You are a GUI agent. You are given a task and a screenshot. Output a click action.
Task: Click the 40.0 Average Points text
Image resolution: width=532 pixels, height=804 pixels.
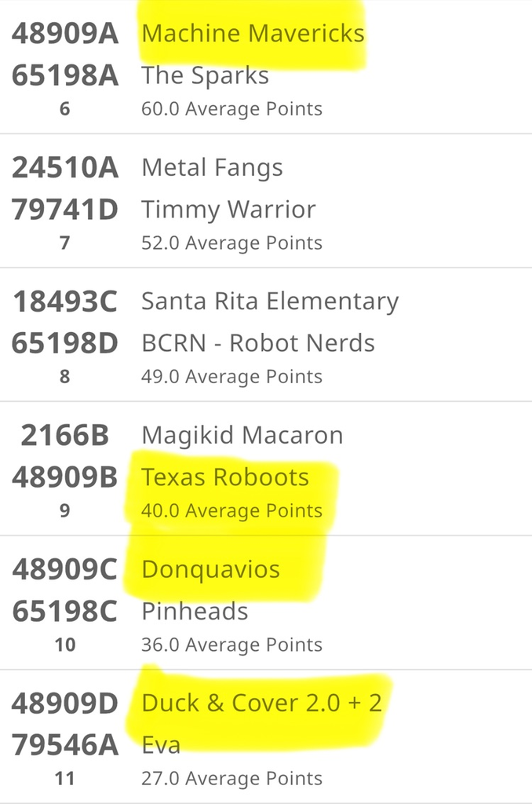231,511
